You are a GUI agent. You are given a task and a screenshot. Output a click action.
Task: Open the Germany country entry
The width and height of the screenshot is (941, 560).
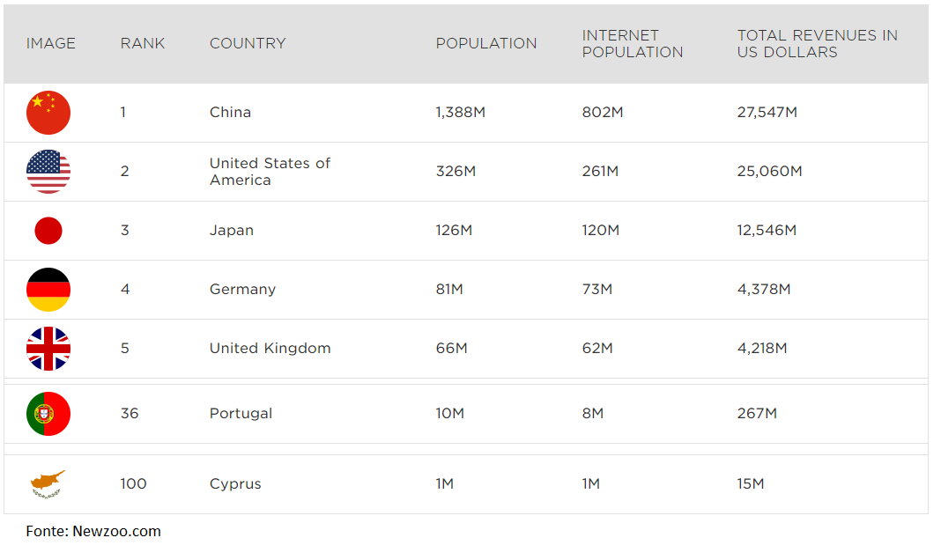click(242, 290)
